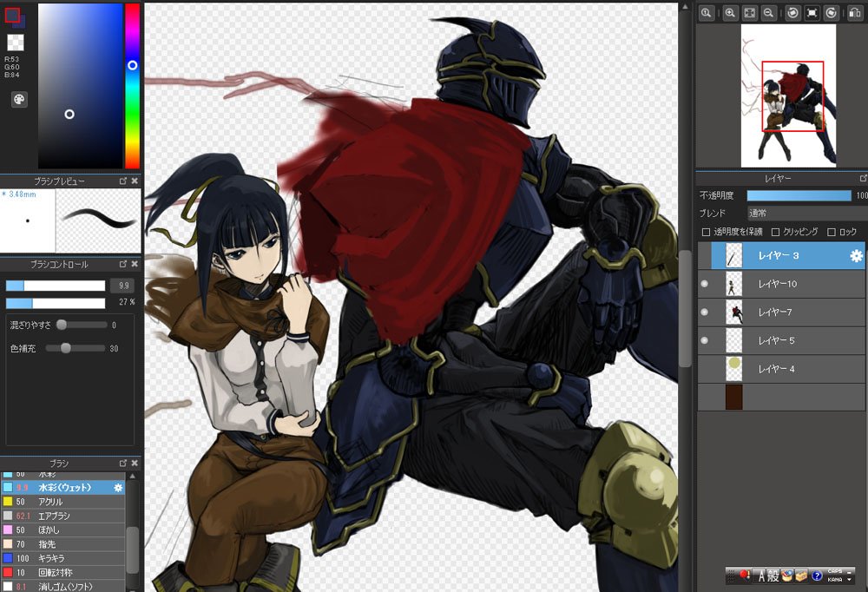Select the 回転対称 brush
This screenshot has width=868, height=592.
tap(62, 573)
